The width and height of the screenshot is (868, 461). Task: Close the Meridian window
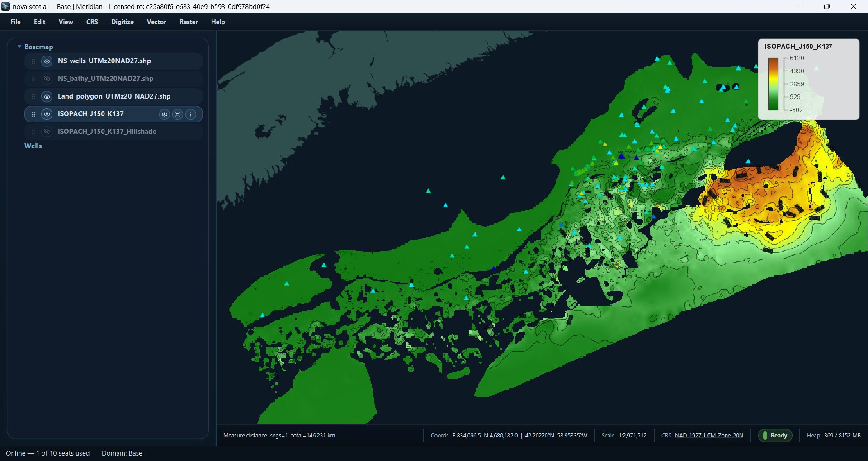[x=854, y=6]
